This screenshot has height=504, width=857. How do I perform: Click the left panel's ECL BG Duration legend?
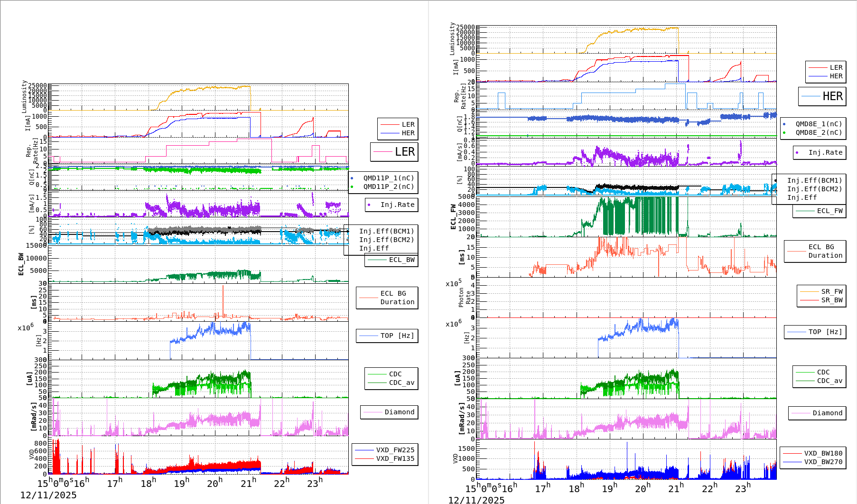coord(387,298)
